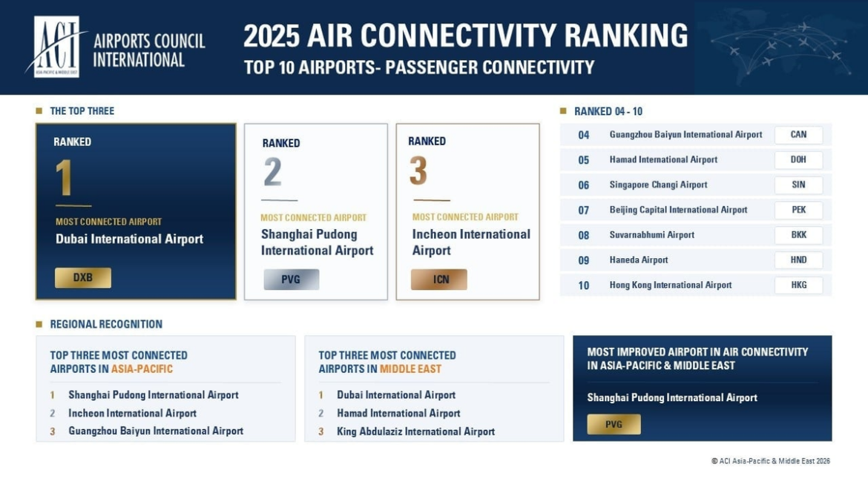Screen dimensions: 868x488
Task: Click Hamad International Airport row 05
Action: [x=695, y=160]
